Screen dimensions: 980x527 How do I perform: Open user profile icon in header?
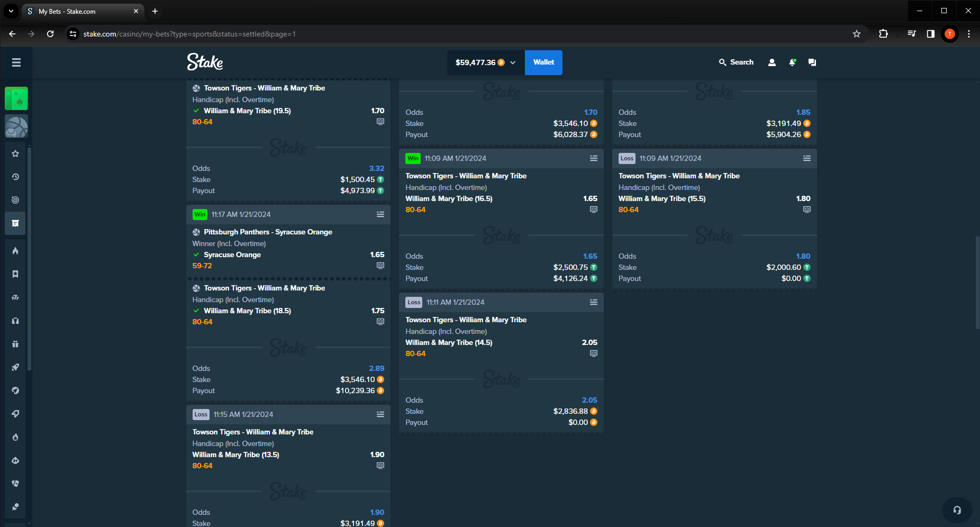[x=772, y=62]
